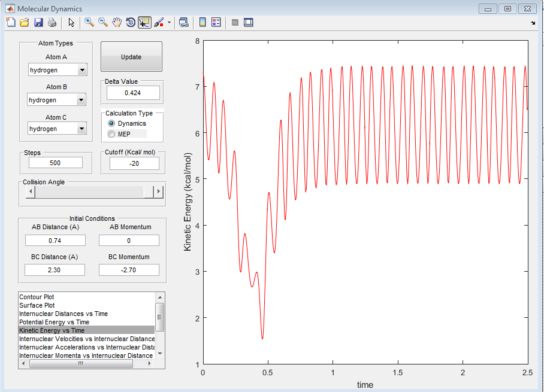Select the Zoom Out magnifier tool
The image size is (544, 392).
point(102,23)
